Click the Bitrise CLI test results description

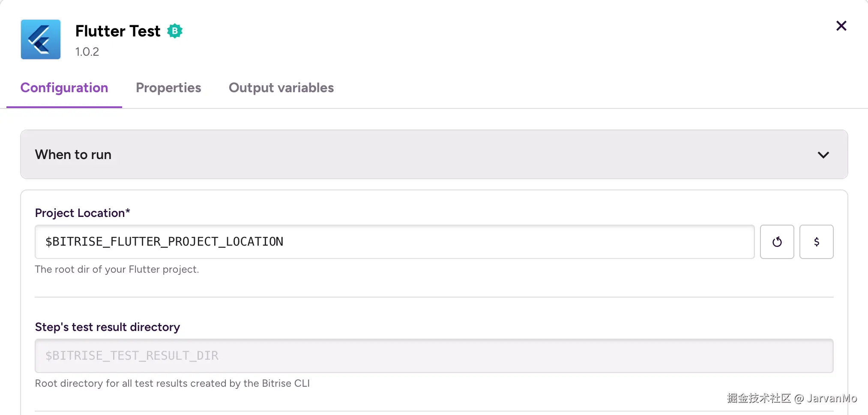click(x=172, y=383)
